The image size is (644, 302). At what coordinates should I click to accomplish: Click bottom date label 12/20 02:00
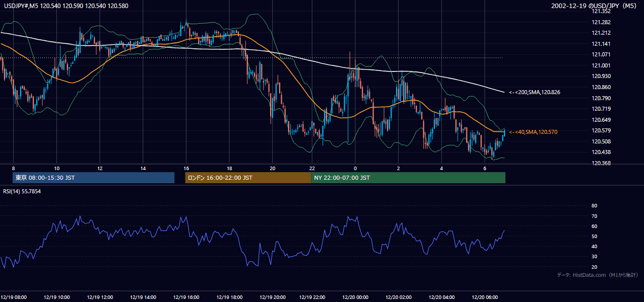(398, 297)
